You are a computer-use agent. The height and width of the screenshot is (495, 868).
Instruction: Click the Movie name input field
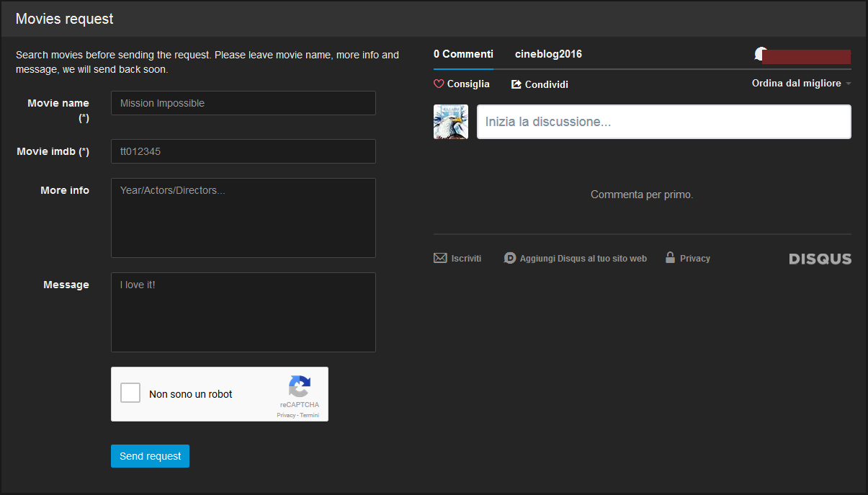[x=243, y=103]
